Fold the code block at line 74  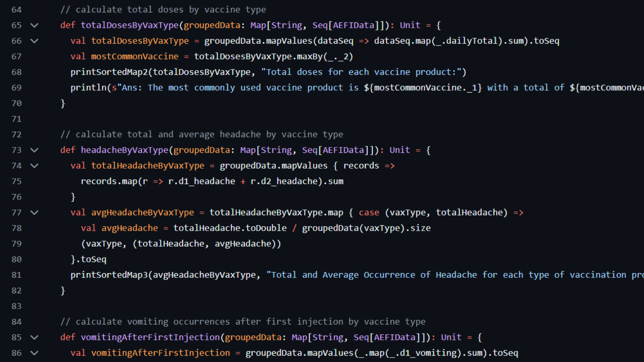pos(34,166)
